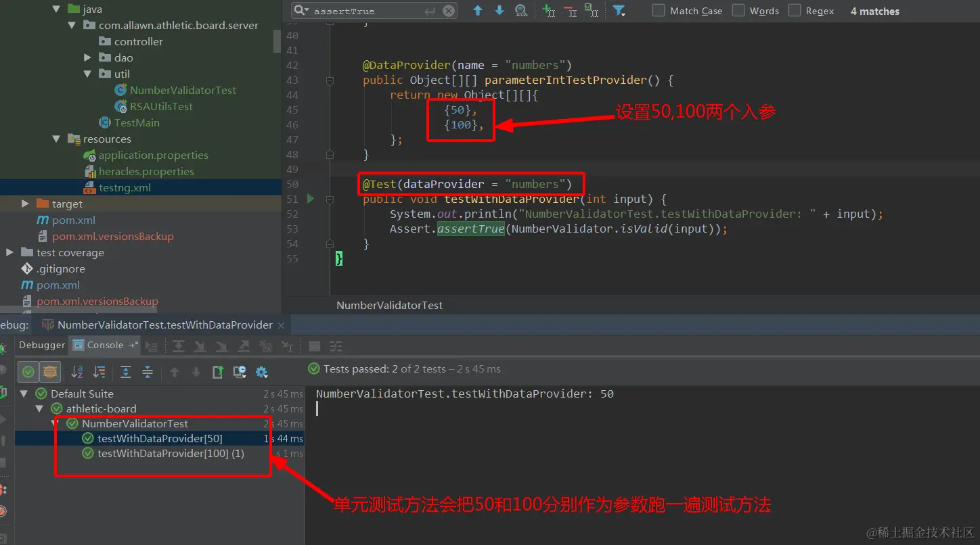Collapse the resources folder
Image resolution: width=980 pixels, height=545 pixels.
57,139
